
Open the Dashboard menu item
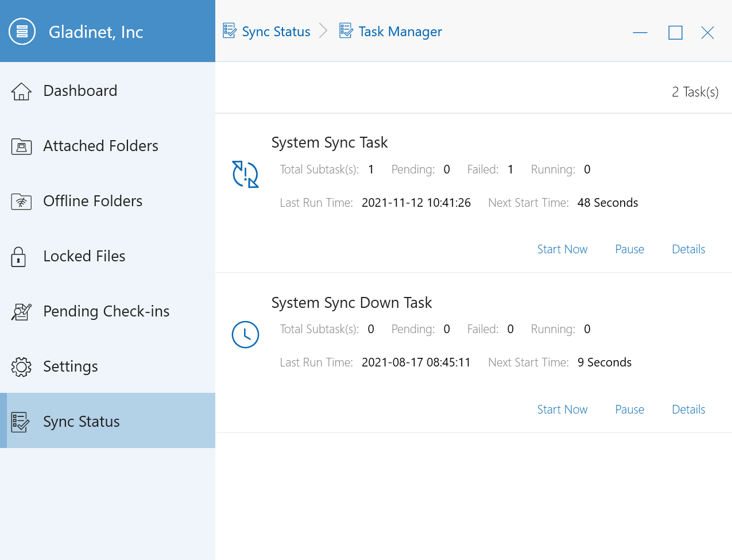[x=107, y=91]
